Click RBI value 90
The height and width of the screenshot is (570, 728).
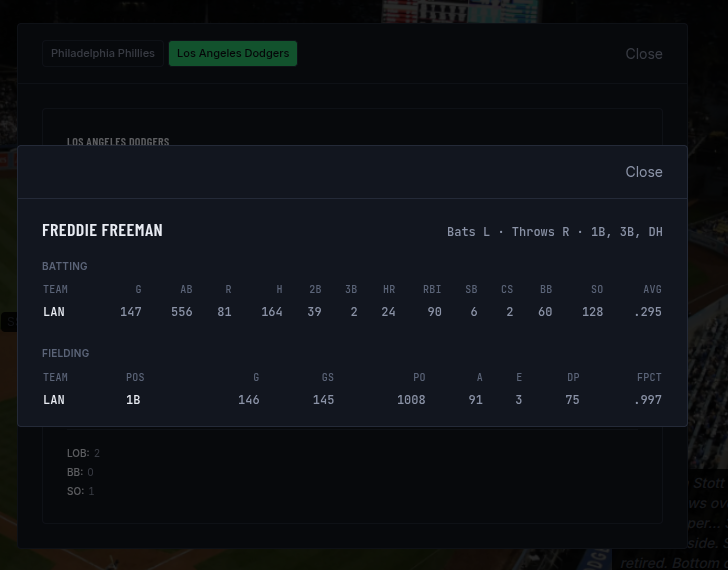(435, 312)
